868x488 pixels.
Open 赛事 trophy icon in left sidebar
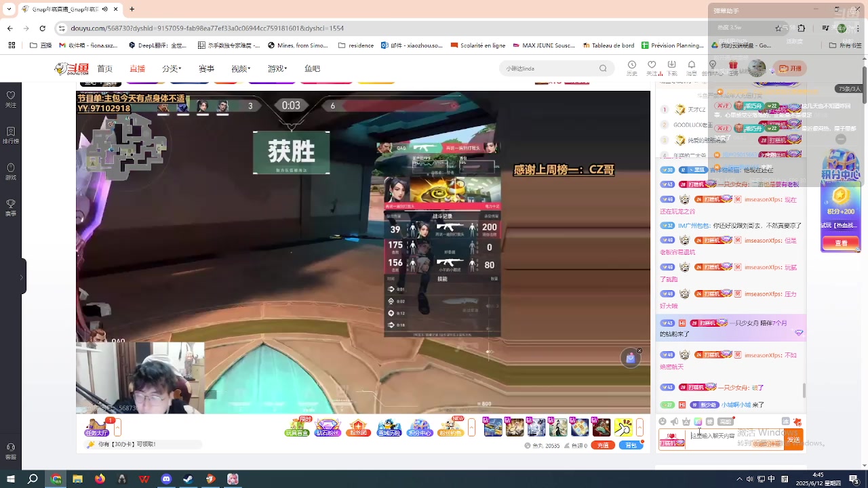tap(11, 207)
